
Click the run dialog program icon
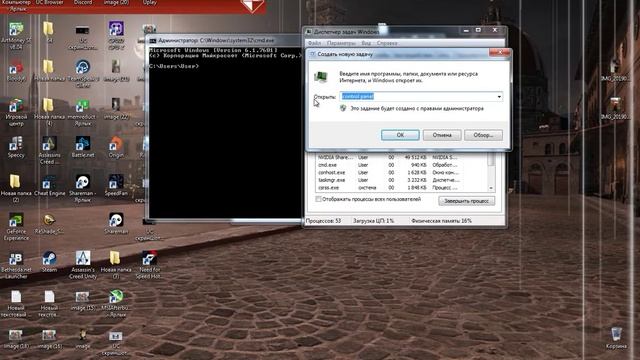[x=321, y=76]
